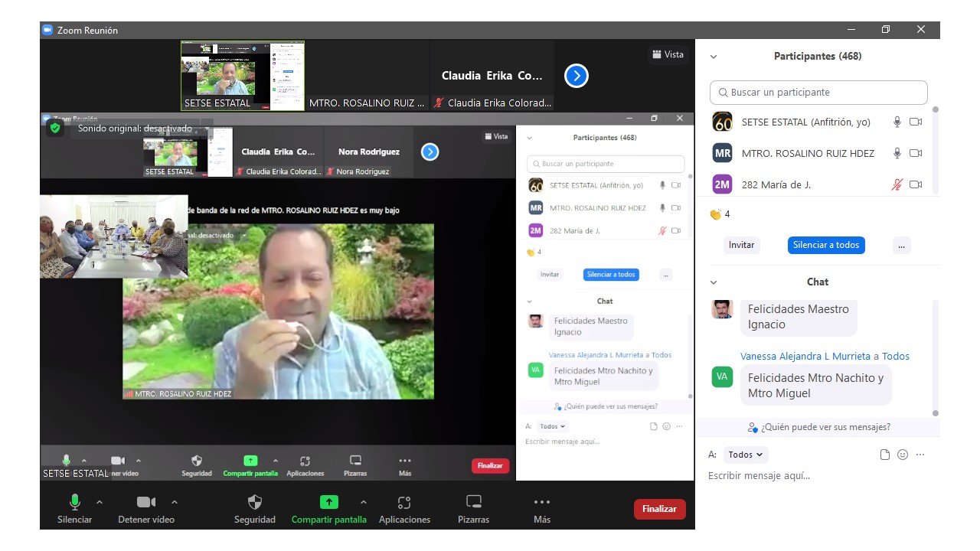The width and height of the screenshot is (980, 551).
Task: Click the man's profile photo avatar in chat
Action: [x=722, y=309]
